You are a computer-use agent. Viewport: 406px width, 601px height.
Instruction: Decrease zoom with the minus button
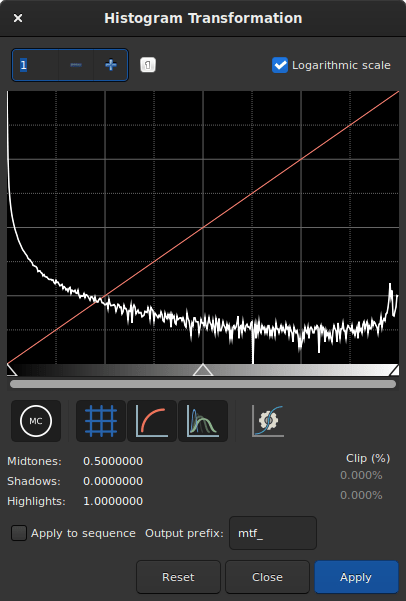[76, 65]
